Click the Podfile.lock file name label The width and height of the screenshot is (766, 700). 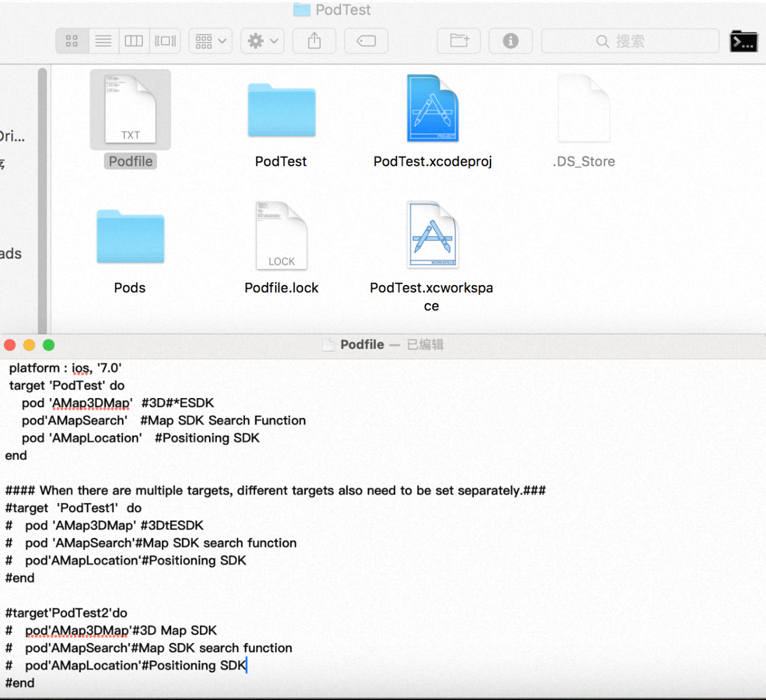(282, 288)
